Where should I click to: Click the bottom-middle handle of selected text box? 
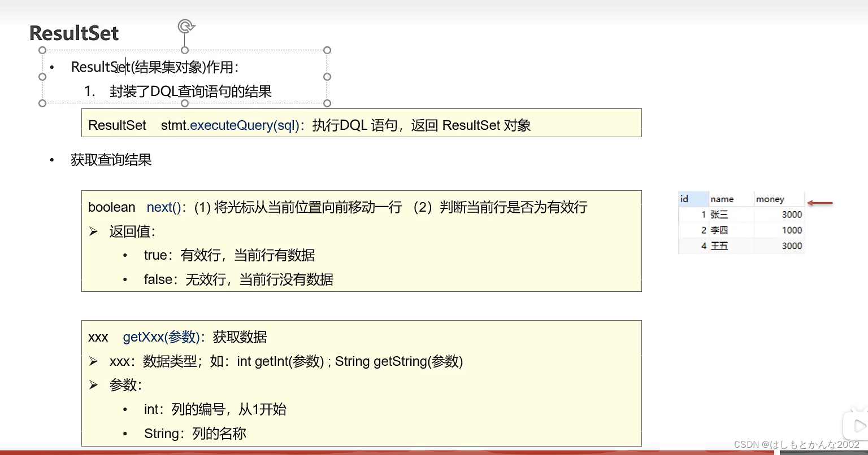(185, 103)
